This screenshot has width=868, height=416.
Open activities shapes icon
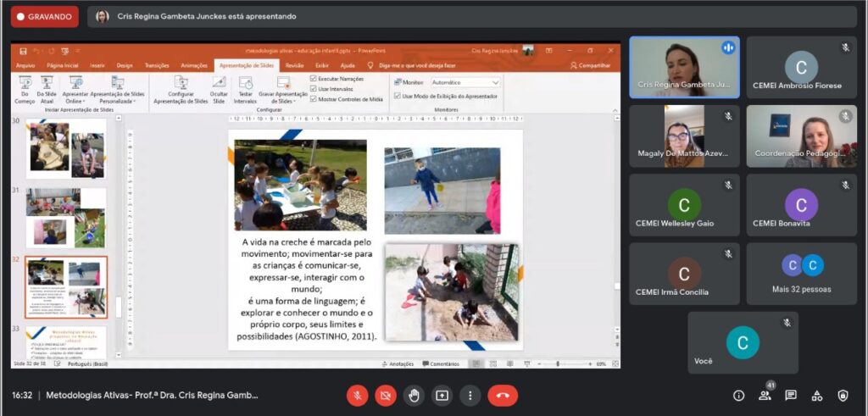(817, 396)
